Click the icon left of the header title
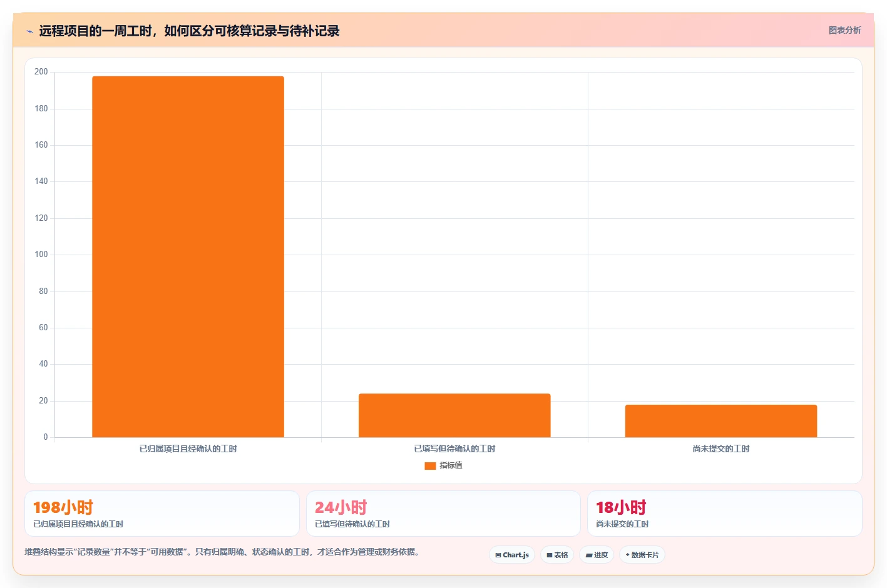The height and width of the screenshot is (588, 887). (29, 31)
